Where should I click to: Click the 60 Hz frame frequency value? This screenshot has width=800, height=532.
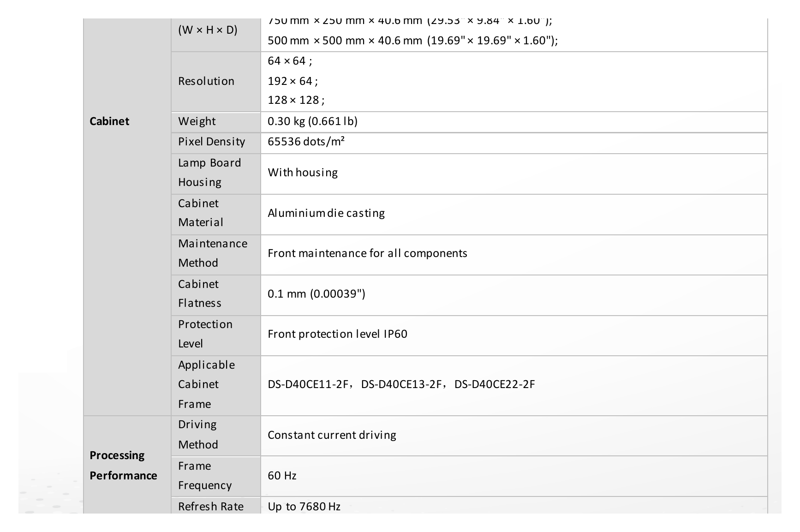click(282, 476)
